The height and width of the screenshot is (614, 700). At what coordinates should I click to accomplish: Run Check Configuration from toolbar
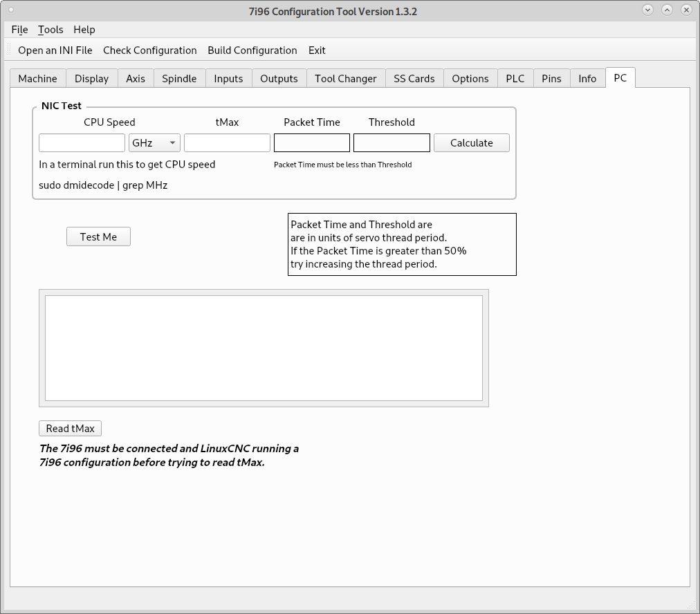pyautogui.click(x=150, y=50)
